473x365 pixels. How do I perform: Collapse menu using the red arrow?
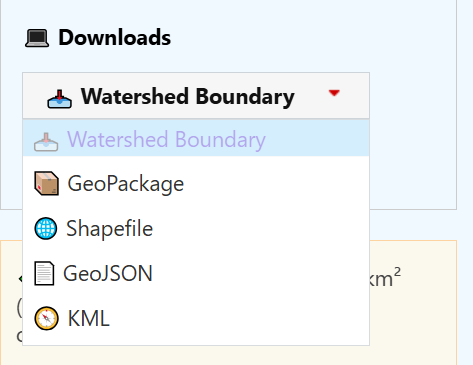point(334,93)
